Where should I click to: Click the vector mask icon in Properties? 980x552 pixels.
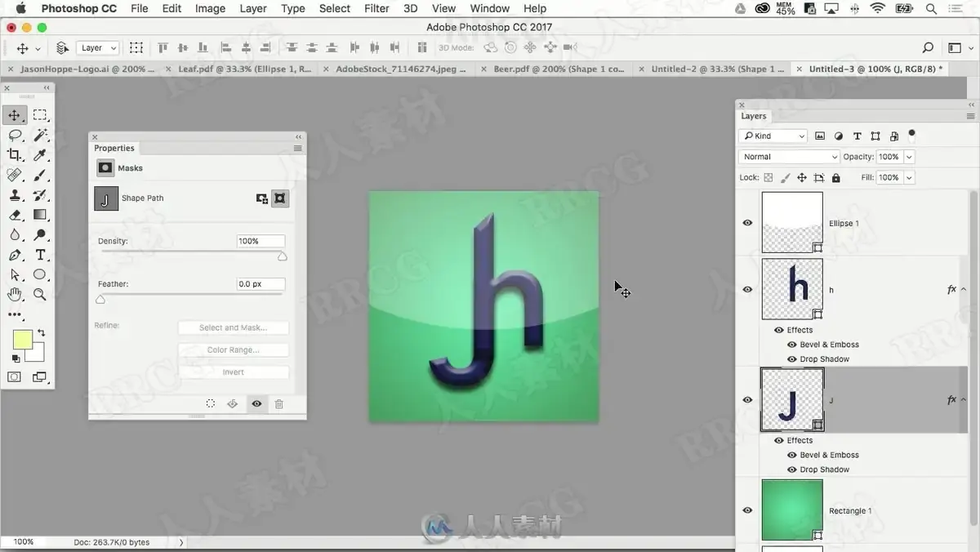click(x=280, y=198)
